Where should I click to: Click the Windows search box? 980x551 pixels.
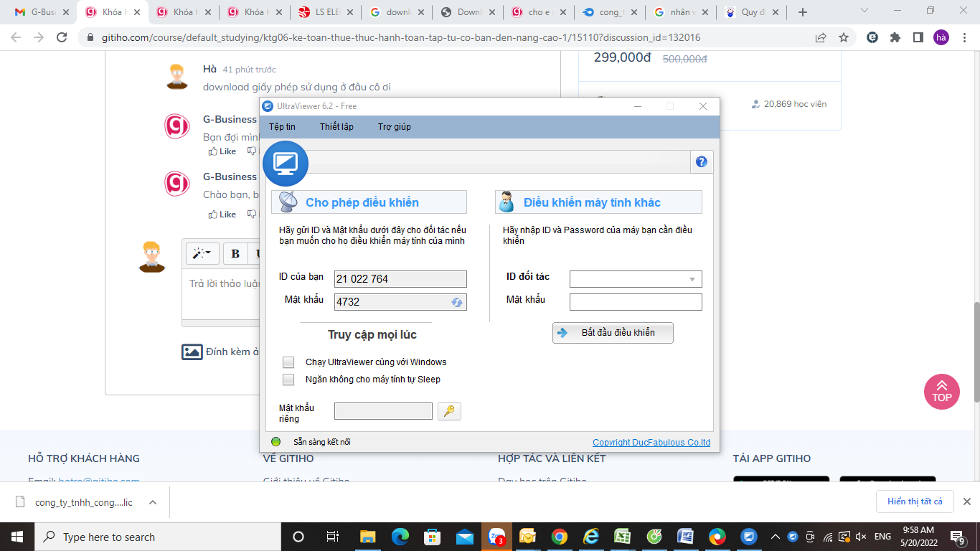point(158,537)
